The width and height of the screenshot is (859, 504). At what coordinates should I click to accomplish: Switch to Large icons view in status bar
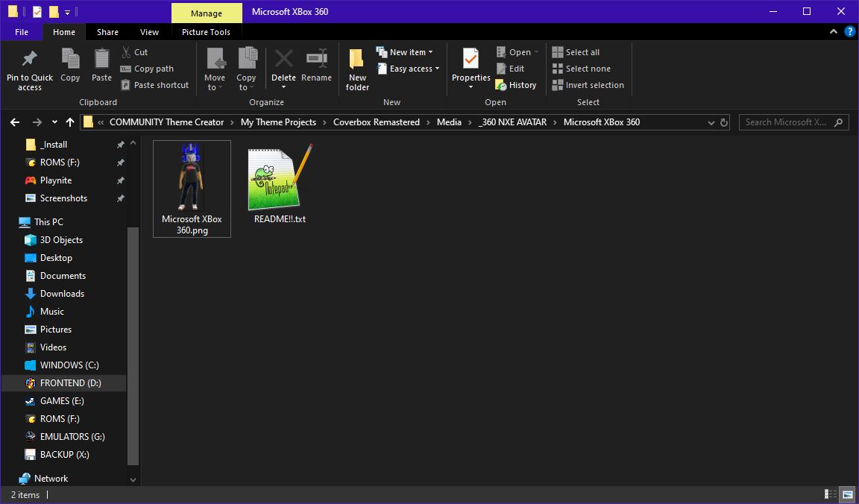click(x=848, y=495)
